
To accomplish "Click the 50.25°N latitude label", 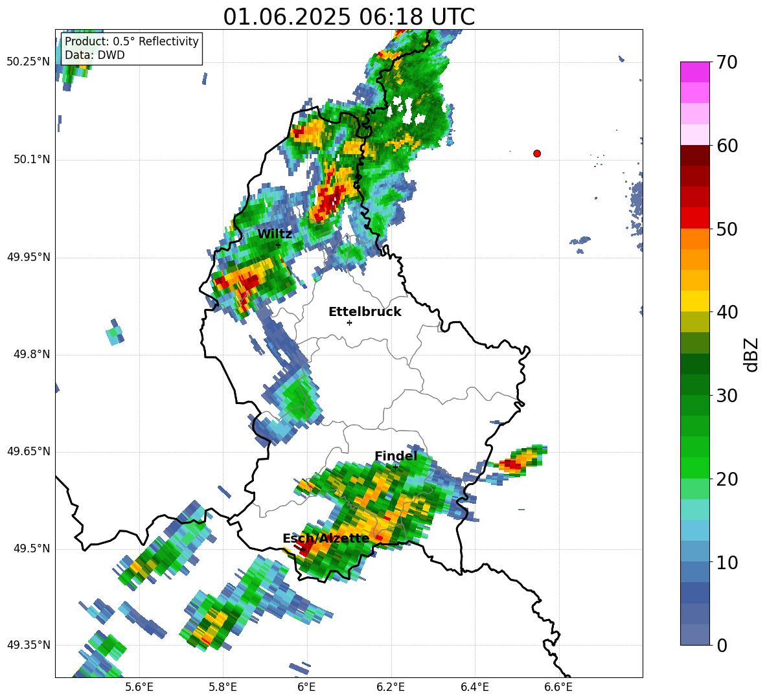I will (x=29, y=62).
